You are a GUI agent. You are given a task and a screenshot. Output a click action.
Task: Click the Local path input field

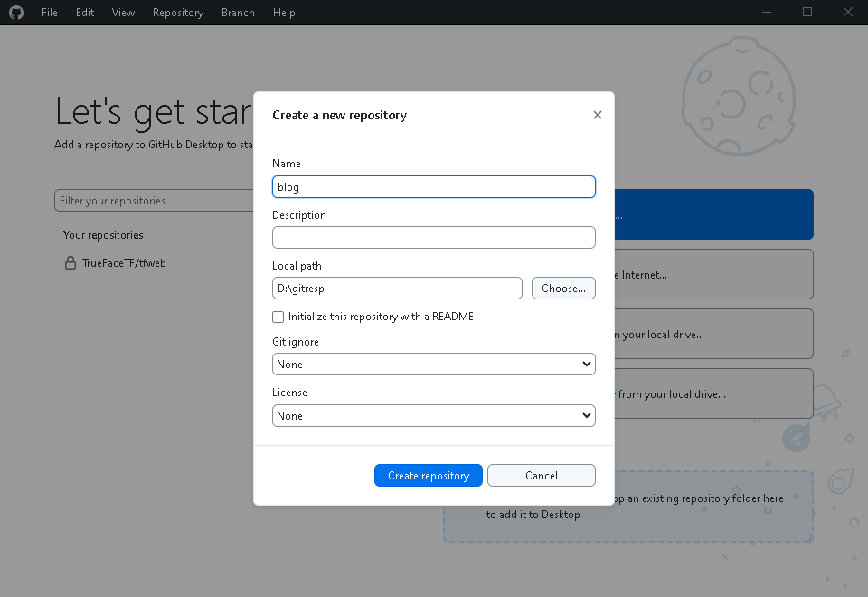[397, 288]
